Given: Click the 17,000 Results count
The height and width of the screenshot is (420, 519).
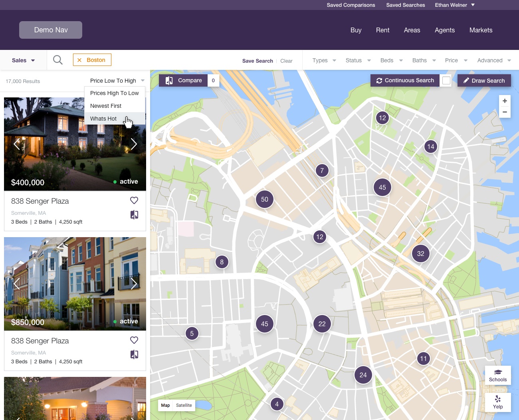Looking at the screenshot, I should tap(23, 81).
